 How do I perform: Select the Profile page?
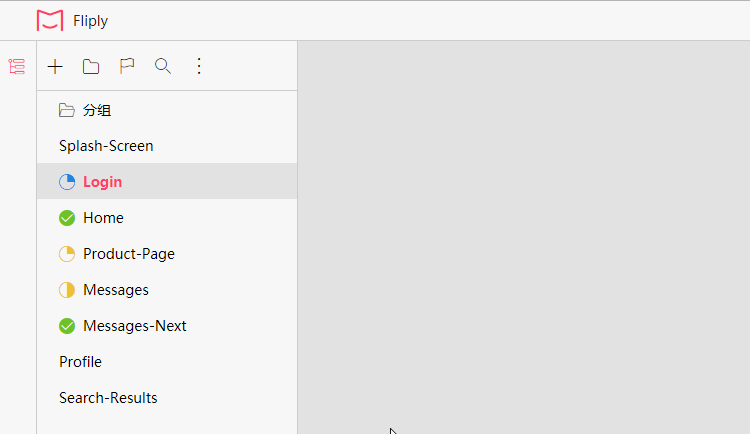coord(167,362)
